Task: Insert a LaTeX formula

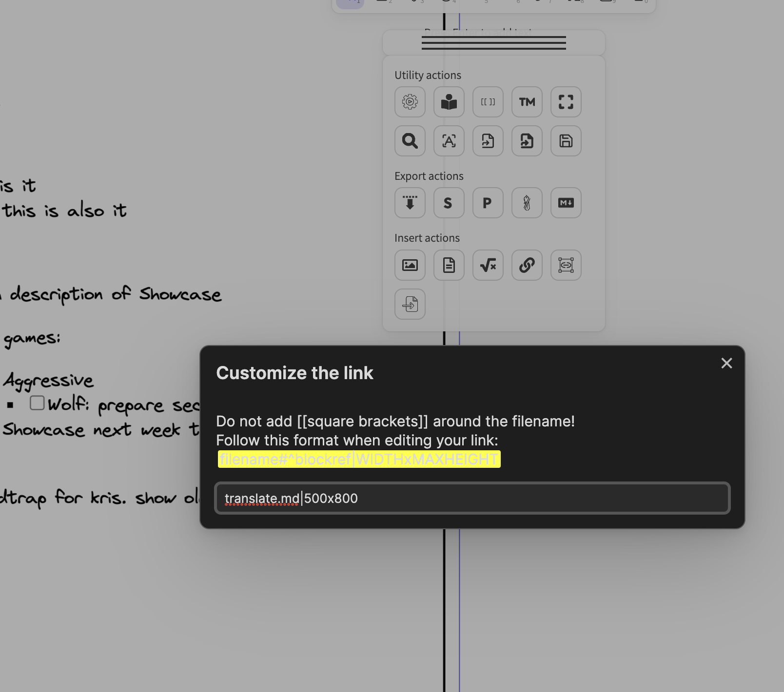Action: click(488, 266)
